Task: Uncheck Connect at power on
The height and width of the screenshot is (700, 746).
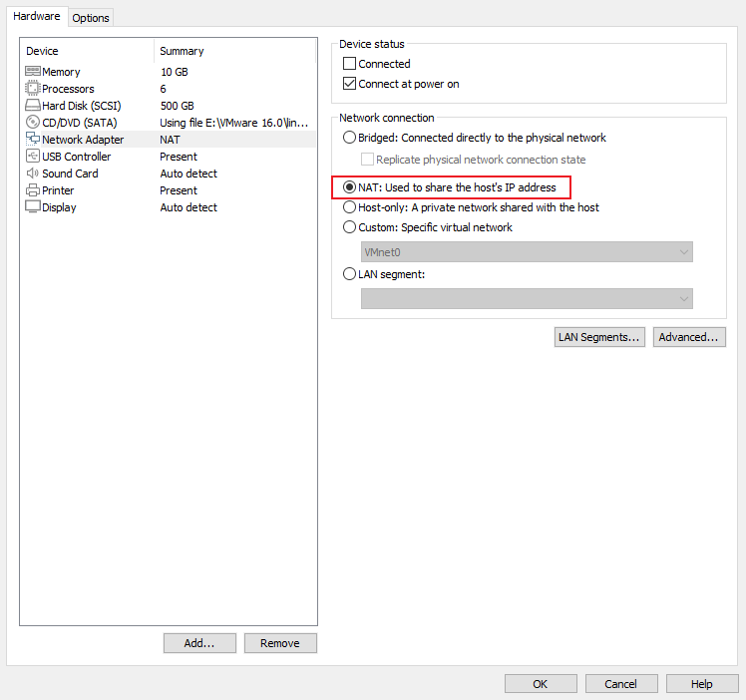Action: (349, 84)
